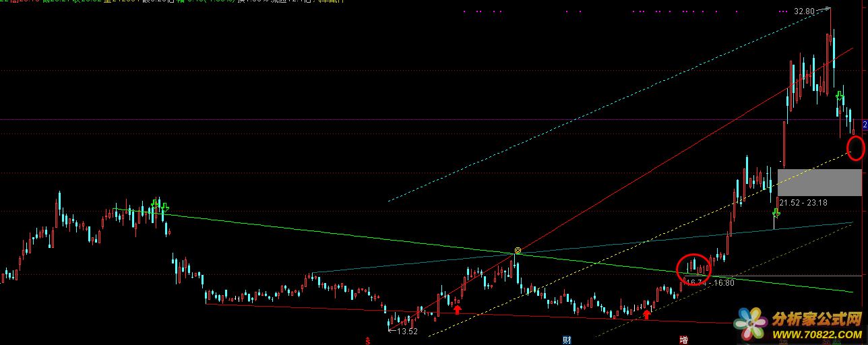Click the yellow circle marker at the trendline intersection
This screenshot has height=345, width=868.
(518, 251)
